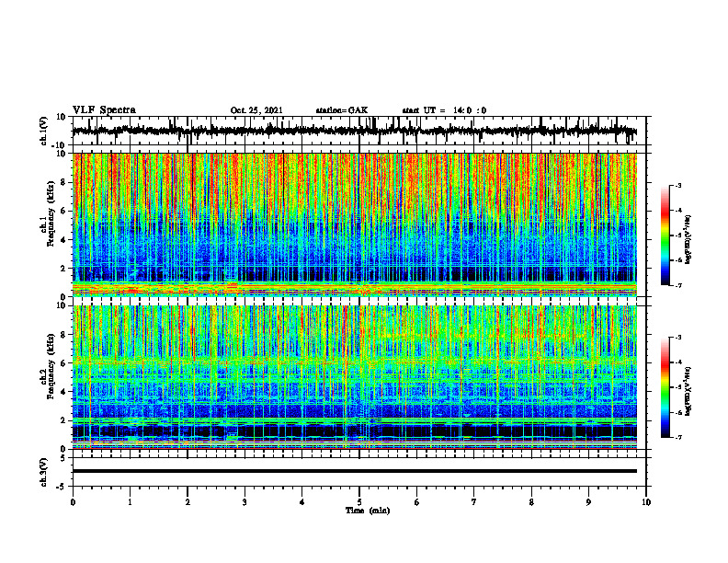The width and height of the screenshot is (728, 563).
Task: Click the ch.2 'Frequency (kHz)' axis label
Action: [51, 365]
